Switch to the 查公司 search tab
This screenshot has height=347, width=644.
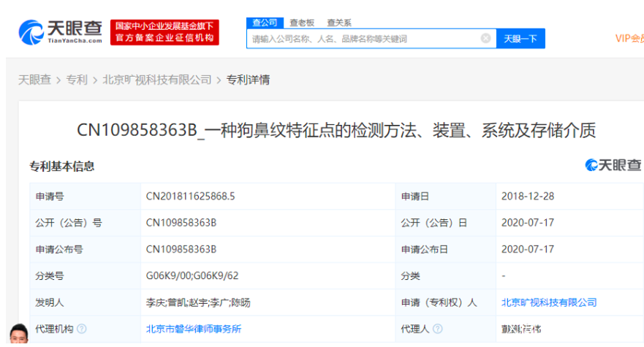point(265,23)
